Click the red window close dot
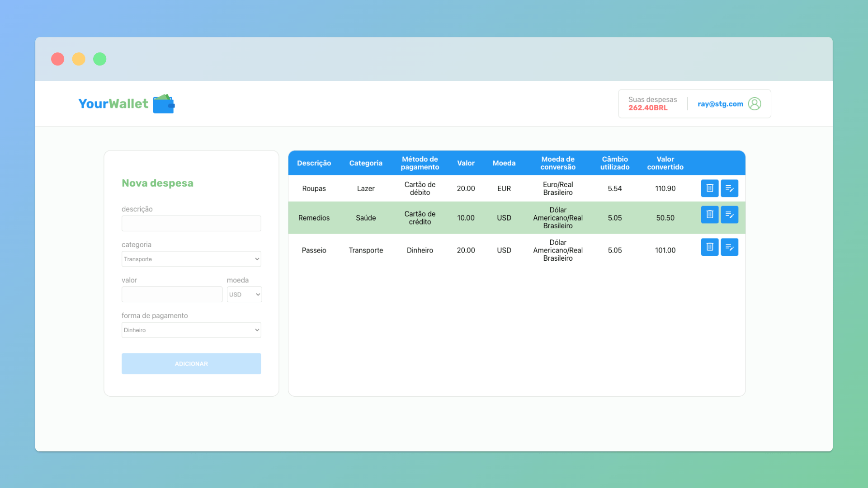This screenshot has width=868, height=488. click(x=57, y=59)
